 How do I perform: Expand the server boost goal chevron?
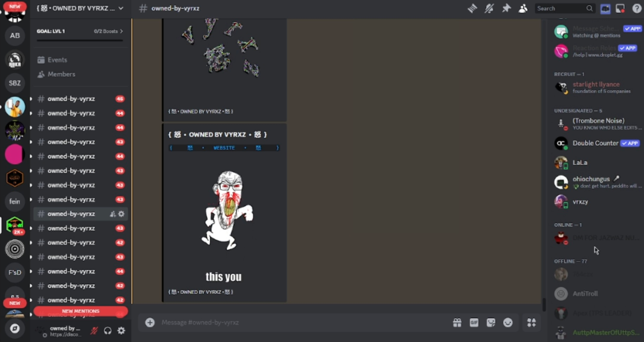[121, 31]
